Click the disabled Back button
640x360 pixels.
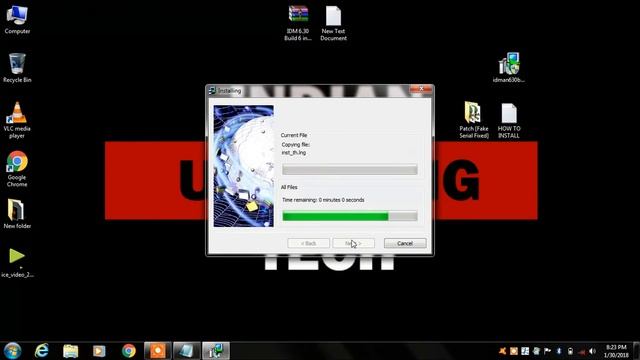[x=309, y=243]
